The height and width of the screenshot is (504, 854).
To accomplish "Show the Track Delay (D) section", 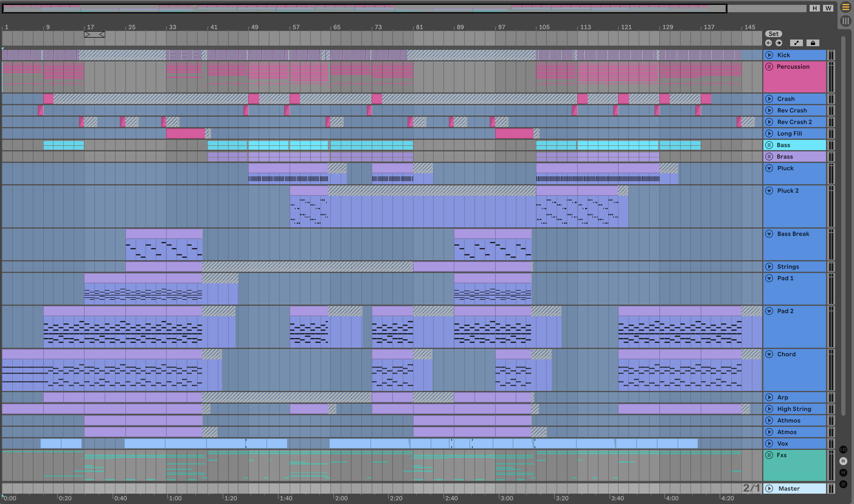I will click(x=843, y=484).
